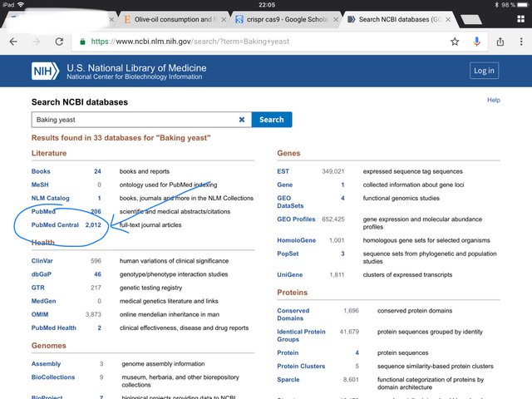Open the GEO Profiles link
Image resolution: width=532 pixels, height=399 pixels.
[296, 219]
